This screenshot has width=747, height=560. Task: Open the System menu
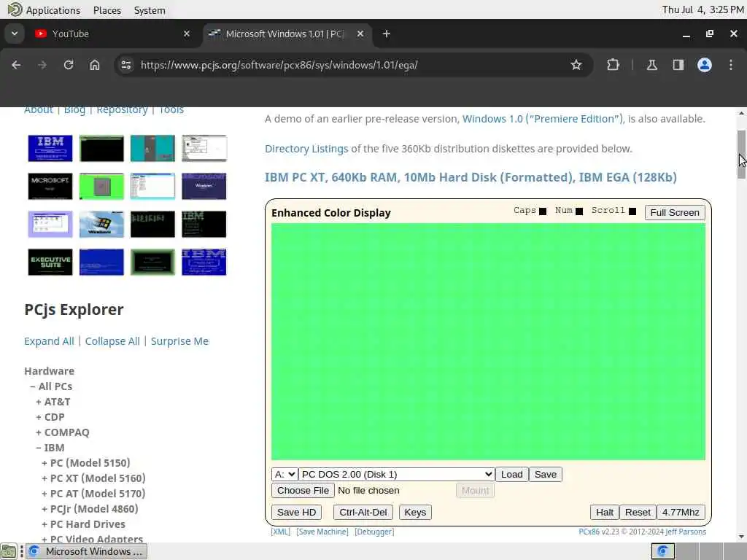point(150,10)
